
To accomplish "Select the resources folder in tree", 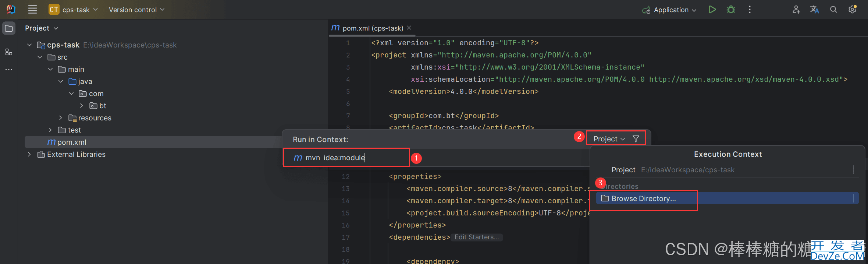I will [90, 118].
